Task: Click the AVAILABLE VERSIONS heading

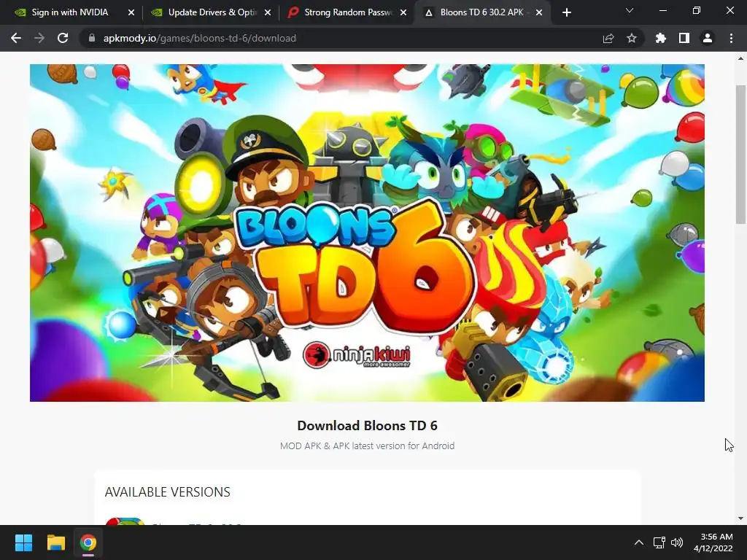Action: tap(167, 492)
